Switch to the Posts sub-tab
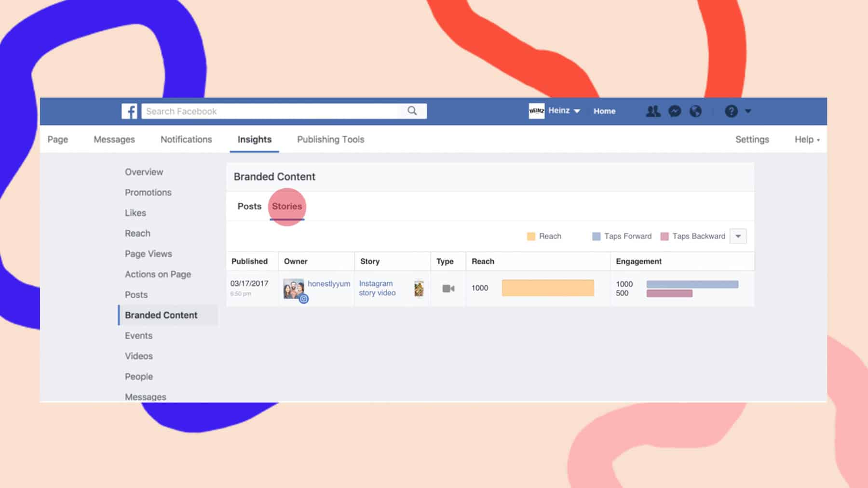This screenshot has height=488, width=868. click(249, 206)
